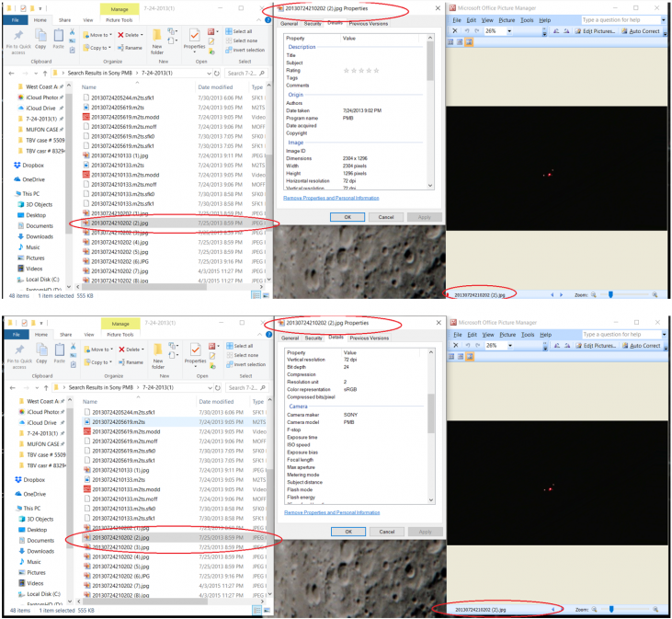
Task: Open Tools menu in lower Picture Manager
Action: [528, 335]
